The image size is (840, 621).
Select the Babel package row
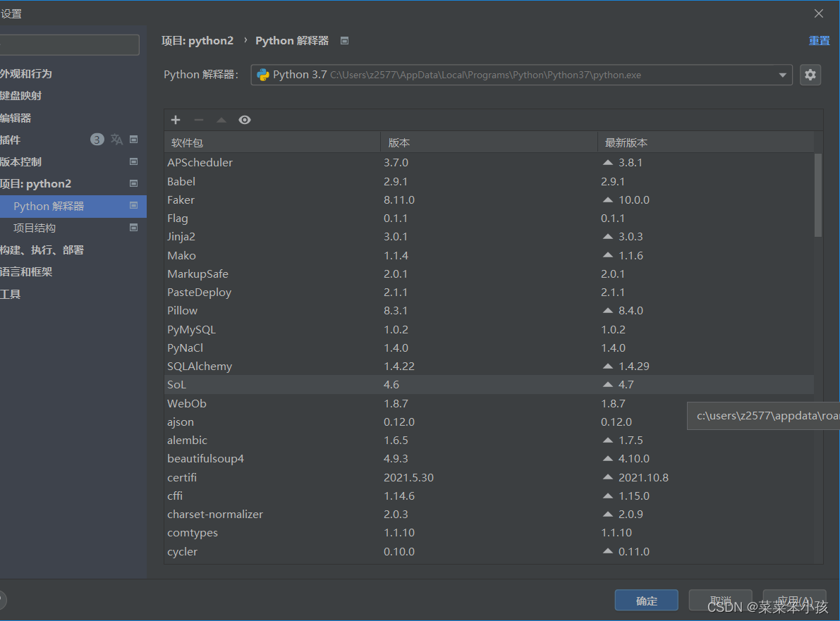(x=489, y=181)
